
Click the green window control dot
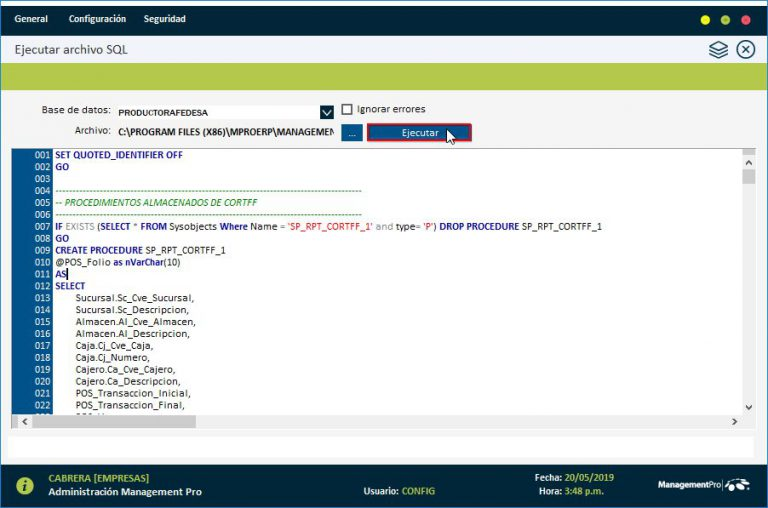click(x=725, y=20)
